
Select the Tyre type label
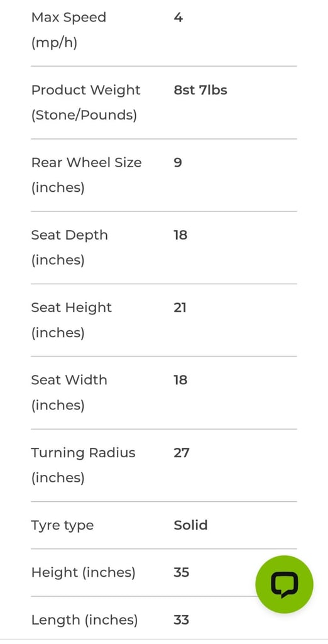click(x=62, y=525)
